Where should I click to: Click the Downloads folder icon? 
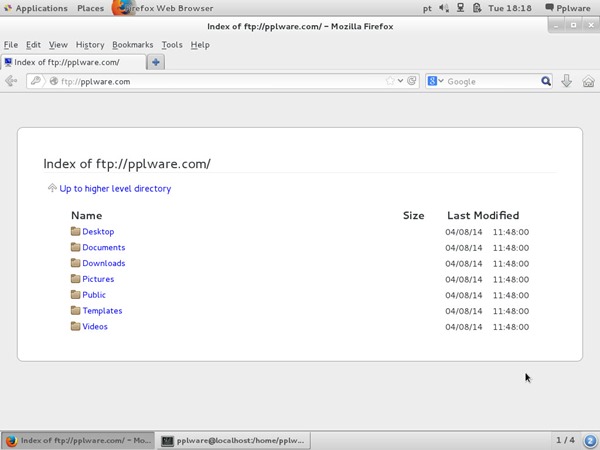(75, 263)
